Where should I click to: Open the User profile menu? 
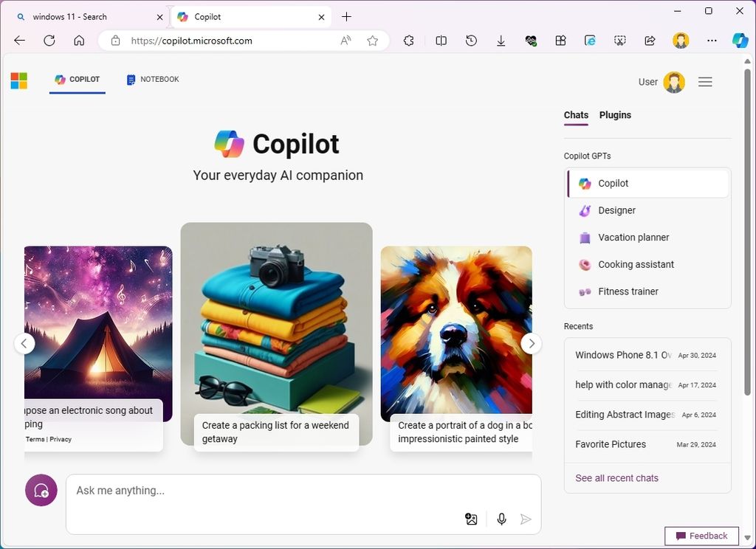tap(674, 82)
